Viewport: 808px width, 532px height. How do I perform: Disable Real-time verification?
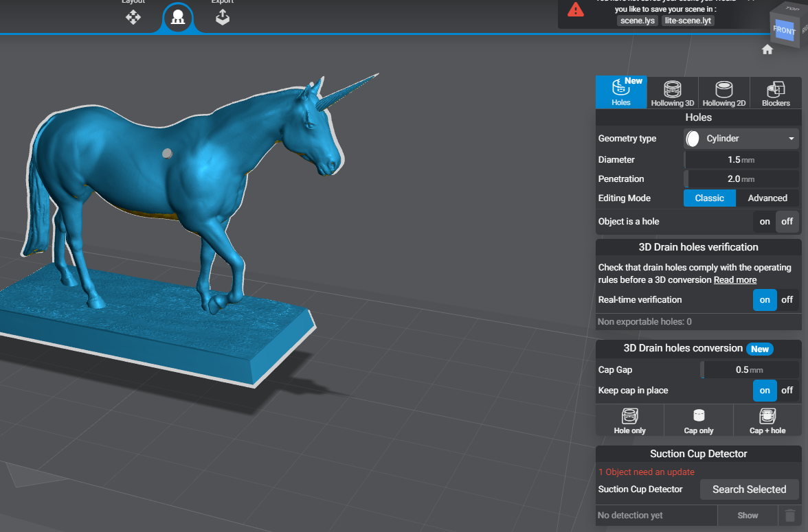[x=787, y=300]
